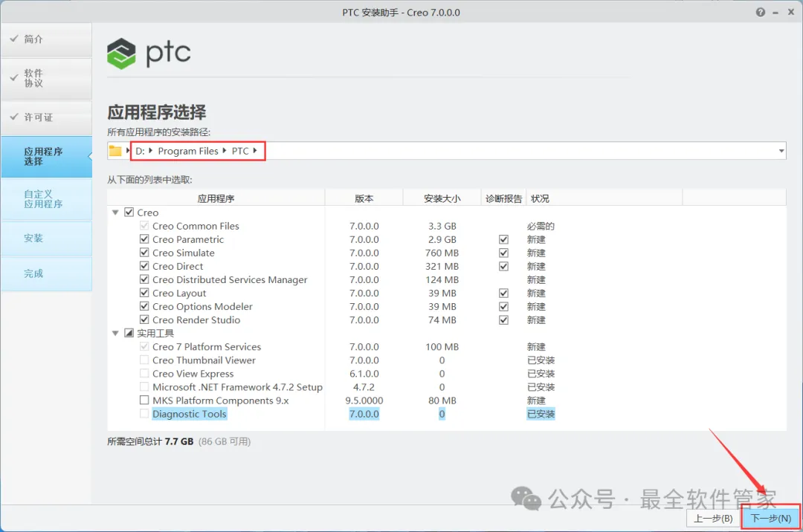803x532 pixels.
Task: Collapse the 实用工具 tree group
Action: 115,333
